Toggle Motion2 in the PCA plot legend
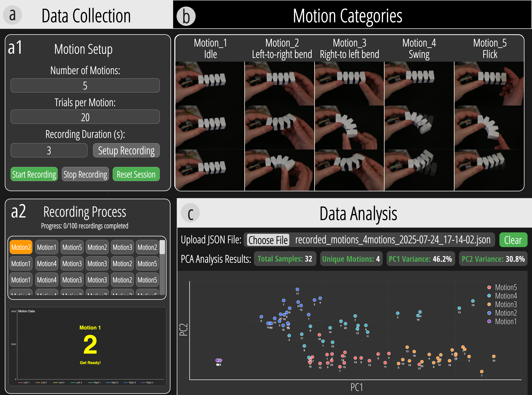The width and height of the screenshot is (532, 395). 502,313
